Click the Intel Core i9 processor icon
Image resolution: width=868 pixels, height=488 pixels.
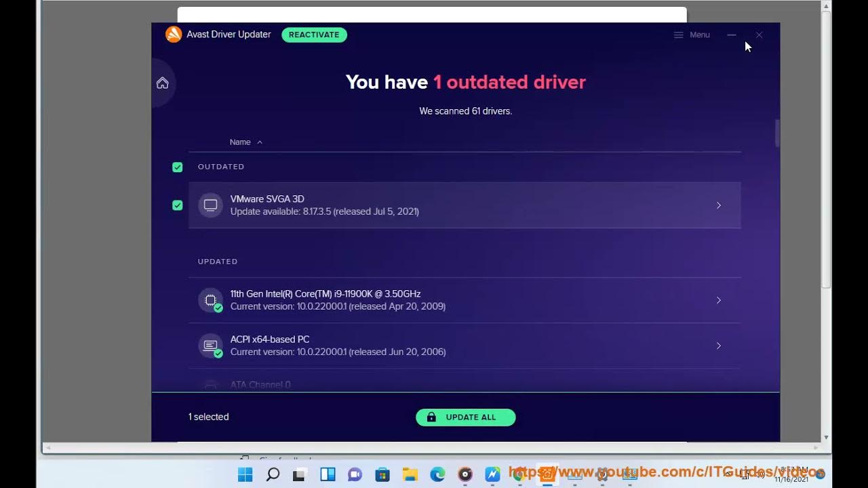click(210, 300)
